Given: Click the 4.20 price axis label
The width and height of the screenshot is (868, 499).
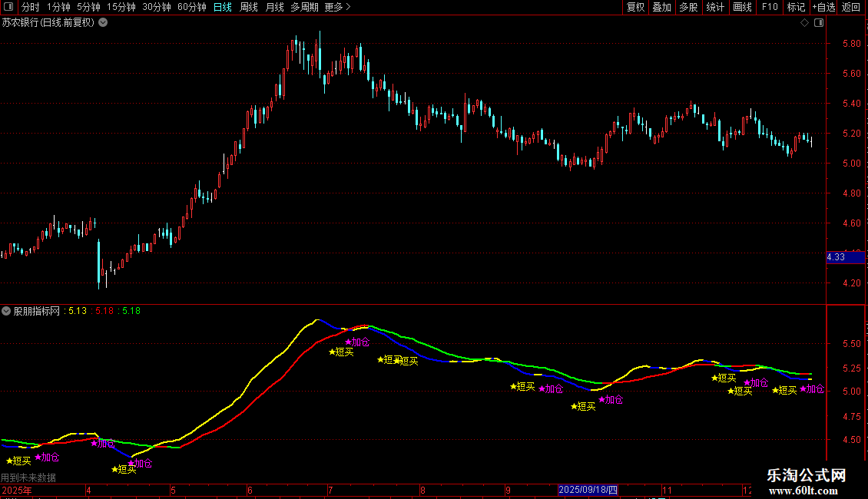Looking at the screenshot, I should (851, 283).
